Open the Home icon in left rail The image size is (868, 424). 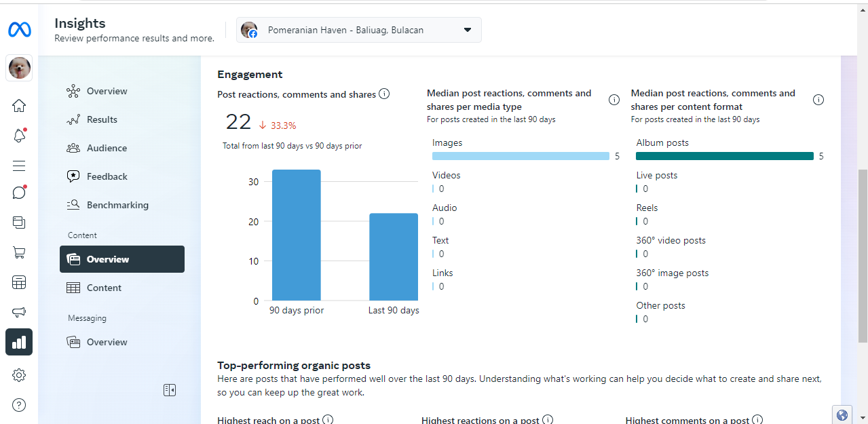[x=19, y=105]
